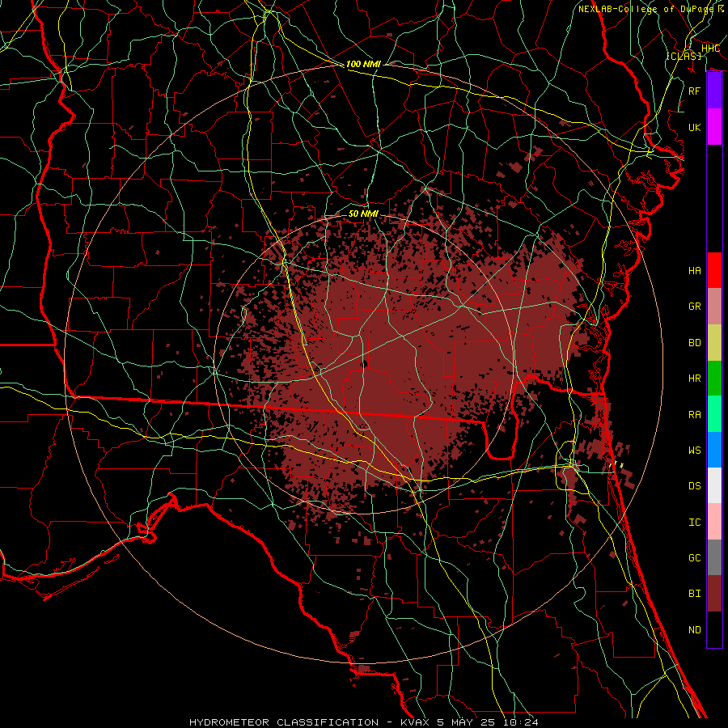Click the DS white legend swatch
This screenshot has height=728, width=728.
pos(714,485)
